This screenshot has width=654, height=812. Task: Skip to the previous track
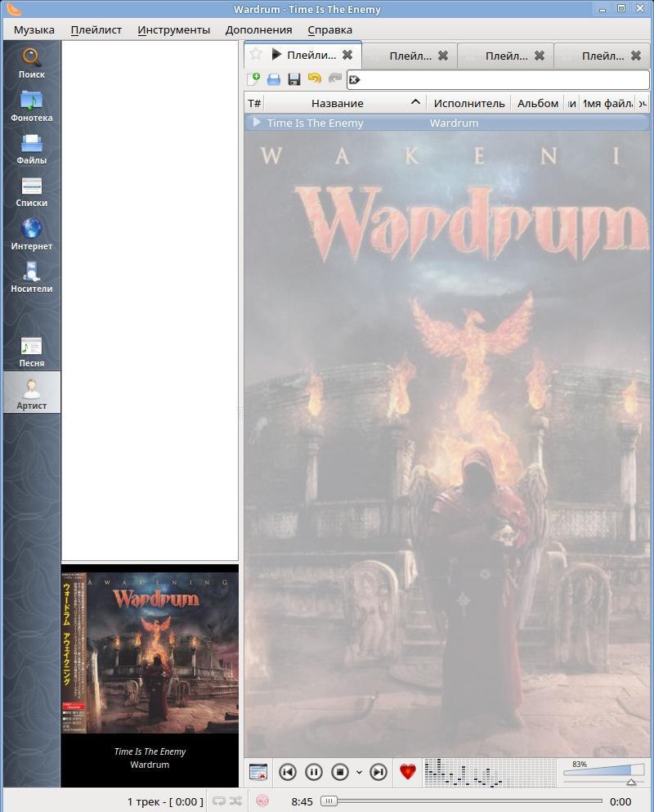pos(288,772)
